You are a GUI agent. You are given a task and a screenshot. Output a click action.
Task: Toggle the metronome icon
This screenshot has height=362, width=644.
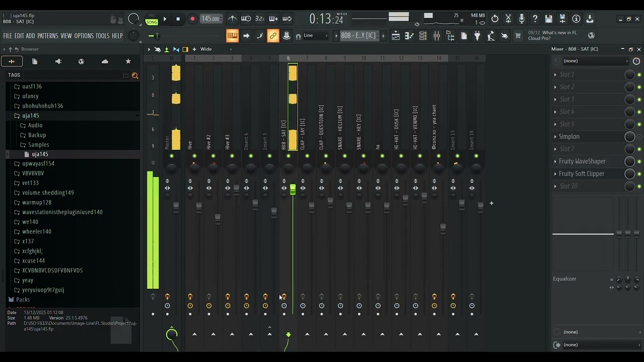click(x=232, y=19)
